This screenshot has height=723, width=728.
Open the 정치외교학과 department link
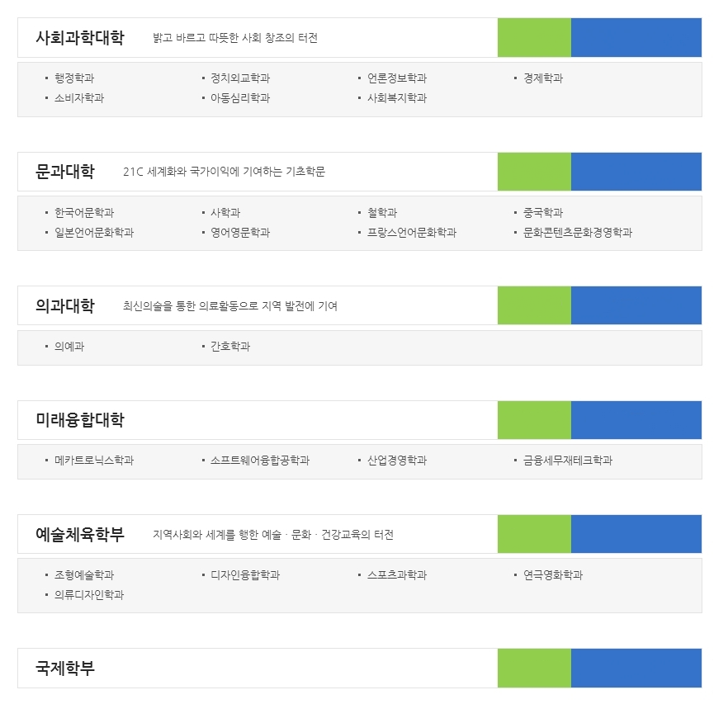240,78
